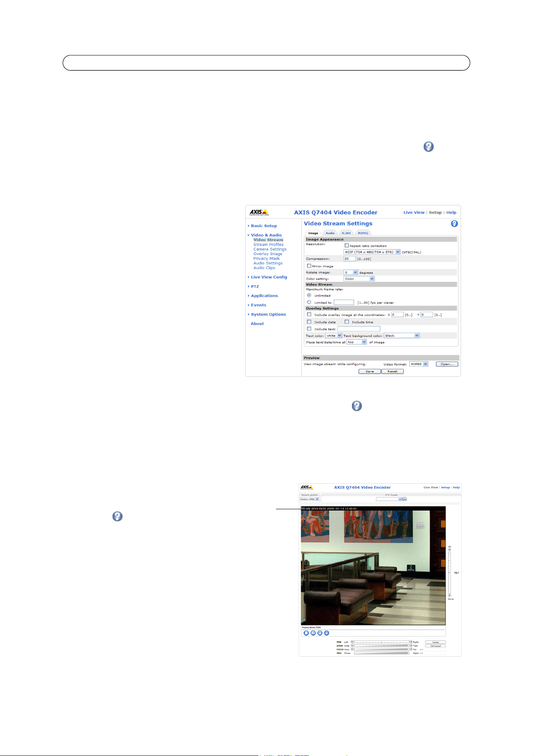Click the ZOOM Tele arrow
The height and width of the screenshot is (756, 534).
(x=411, y=645)
